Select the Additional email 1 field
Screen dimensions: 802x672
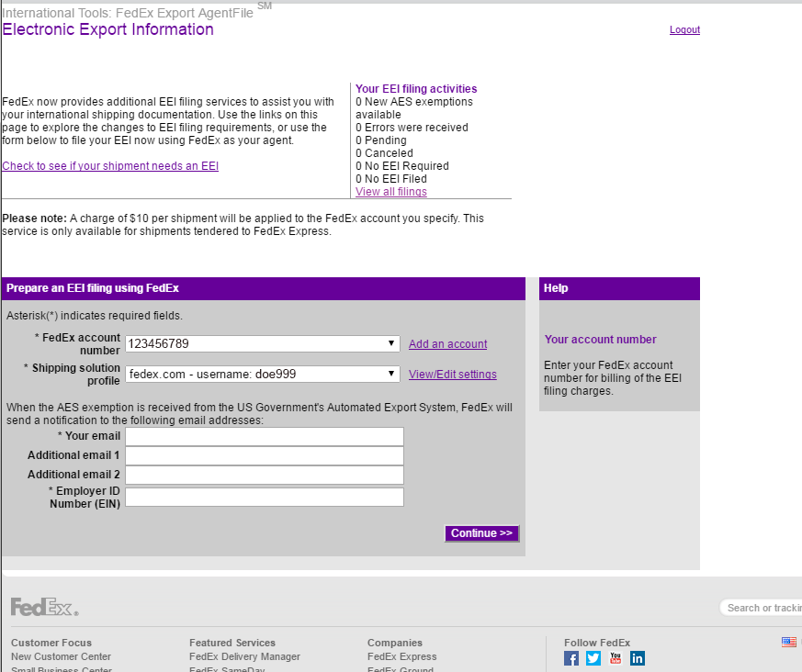pyautogui.click(x=265, y=456)
